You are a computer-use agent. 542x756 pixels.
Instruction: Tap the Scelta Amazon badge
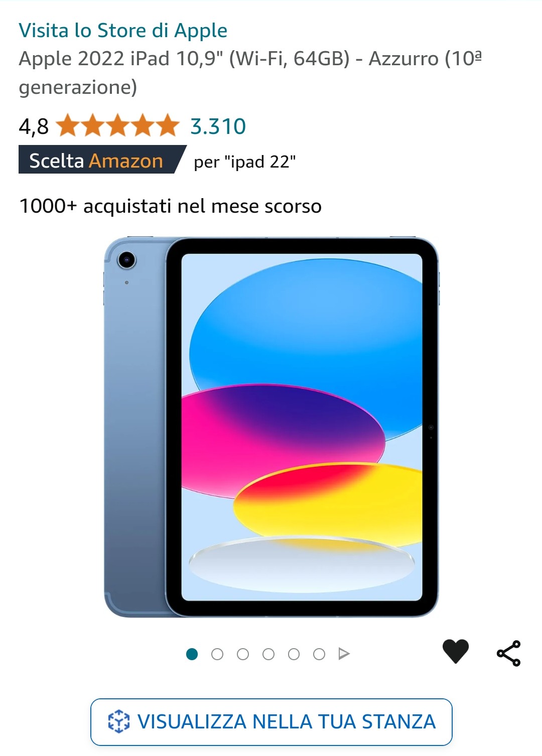[x=102, y=160]
